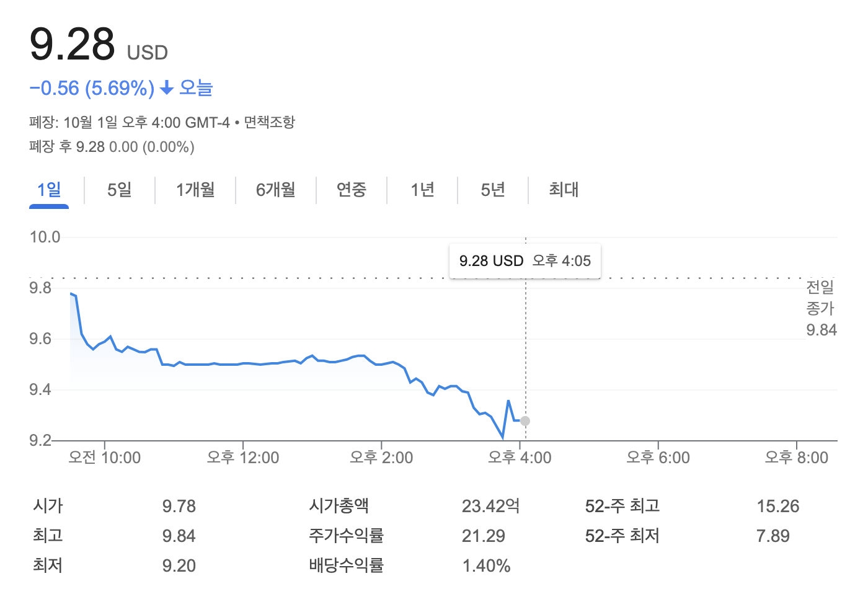Open the 1개월 chart range
This screenshot has width=868, height=594.
coord(195,190)
